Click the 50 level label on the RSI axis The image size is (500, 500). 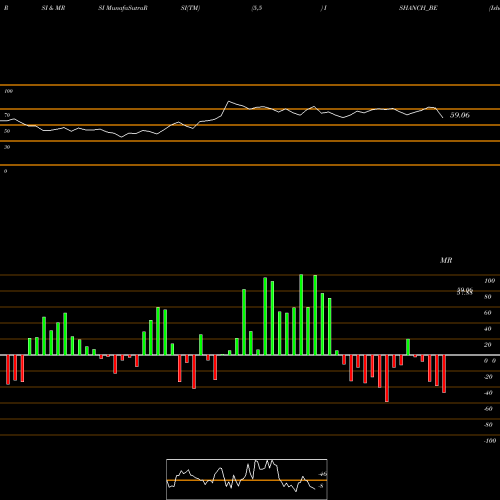click(x=7, y=131)
